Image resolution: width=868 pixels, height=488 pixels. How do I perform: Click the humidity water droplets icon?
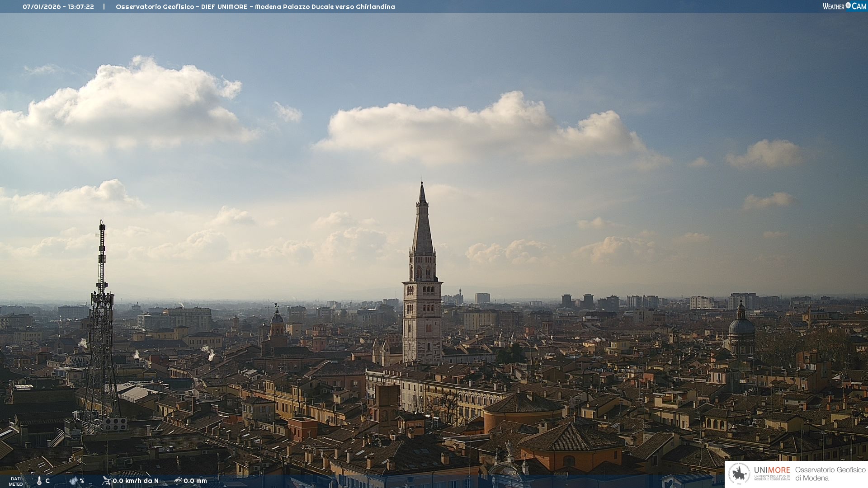(73, 481)
